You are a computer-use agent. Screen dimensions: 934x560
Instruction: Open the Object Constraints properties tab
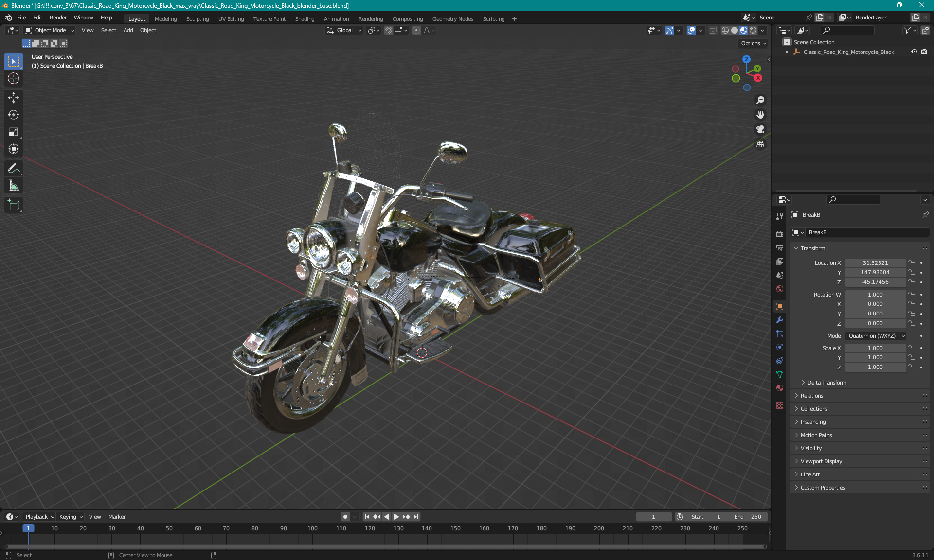point(780,361)
